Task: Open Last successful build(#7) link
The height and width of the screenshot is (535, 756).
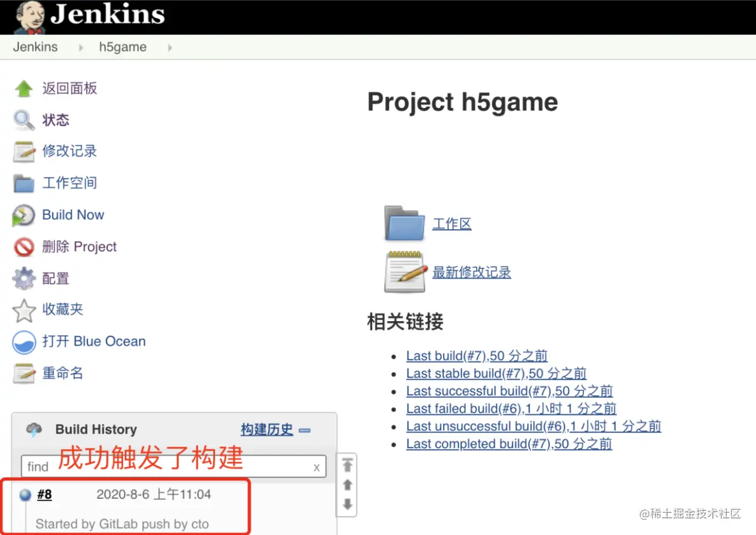Action: point(509,391)
